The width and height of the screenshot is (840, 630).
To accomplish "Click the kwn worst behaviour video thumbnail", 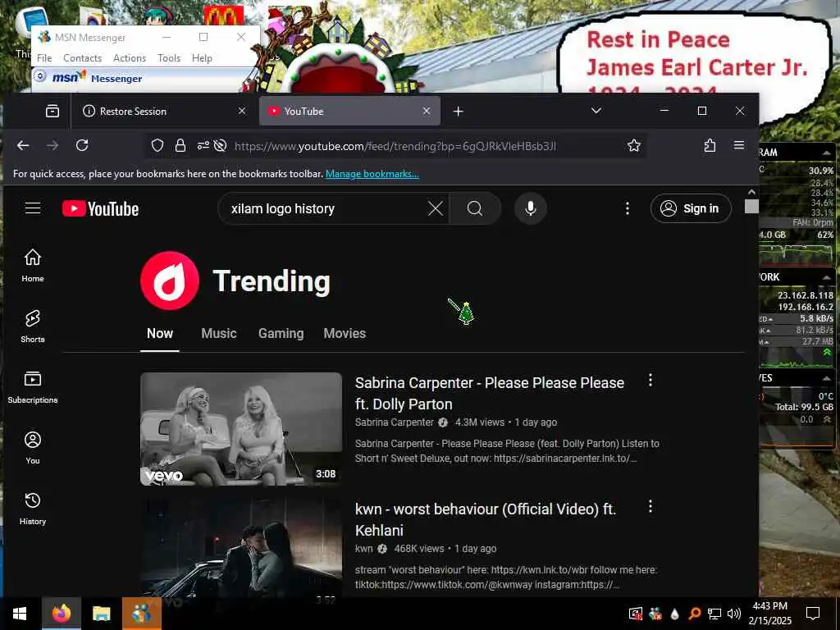I will (241, 547).
